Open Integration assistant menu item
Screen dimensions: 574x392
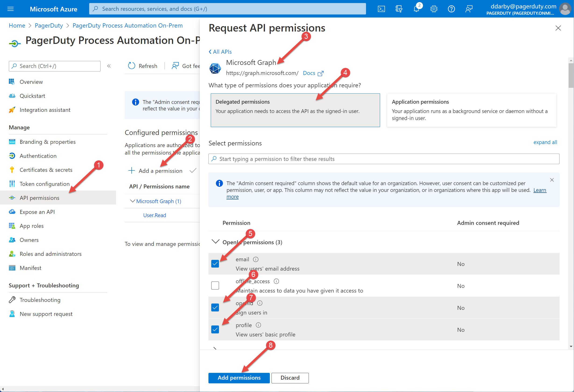[45, 110]
